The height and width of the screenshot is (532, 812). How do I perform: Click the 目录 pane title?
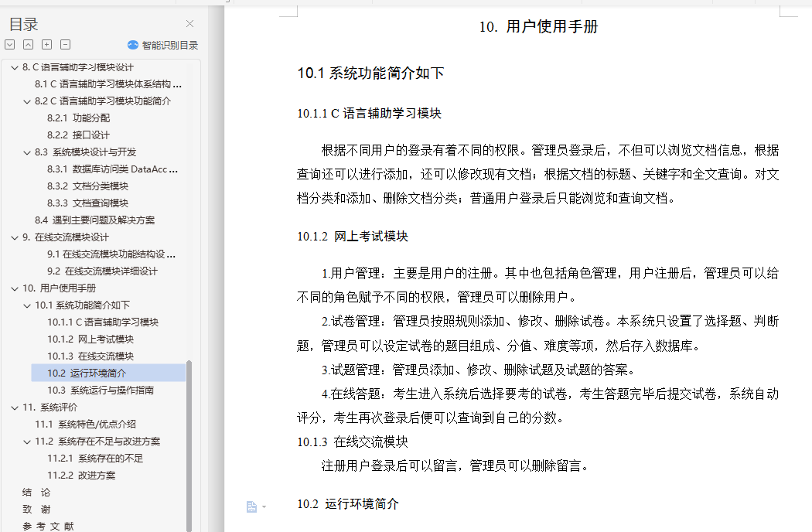click(24, 24)
